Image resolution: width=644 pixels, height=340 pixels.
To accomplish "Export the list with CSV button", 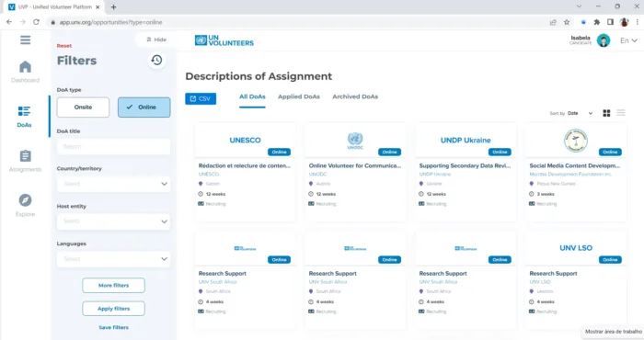I will click(201, 98).
